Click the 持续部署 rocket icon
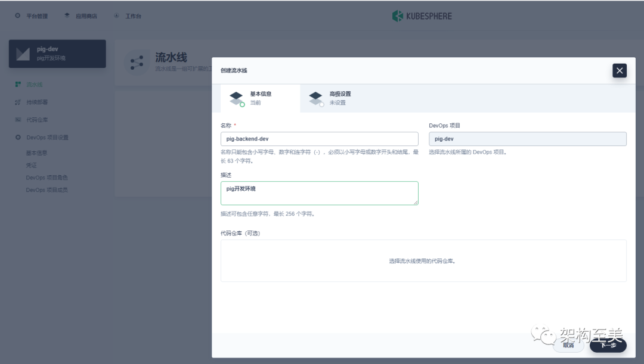644x364 pixels. tap(18, 102)
